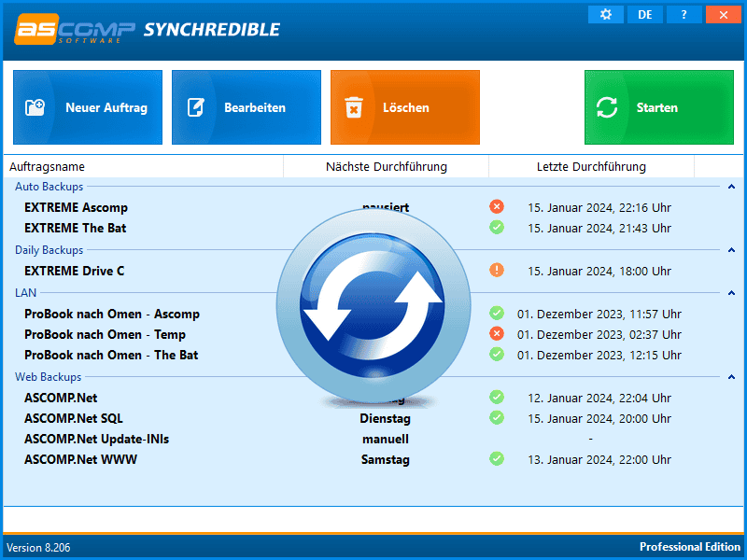Select ProBook nach Omen - Temp job

pyautogui.click(x=105, y=335)
